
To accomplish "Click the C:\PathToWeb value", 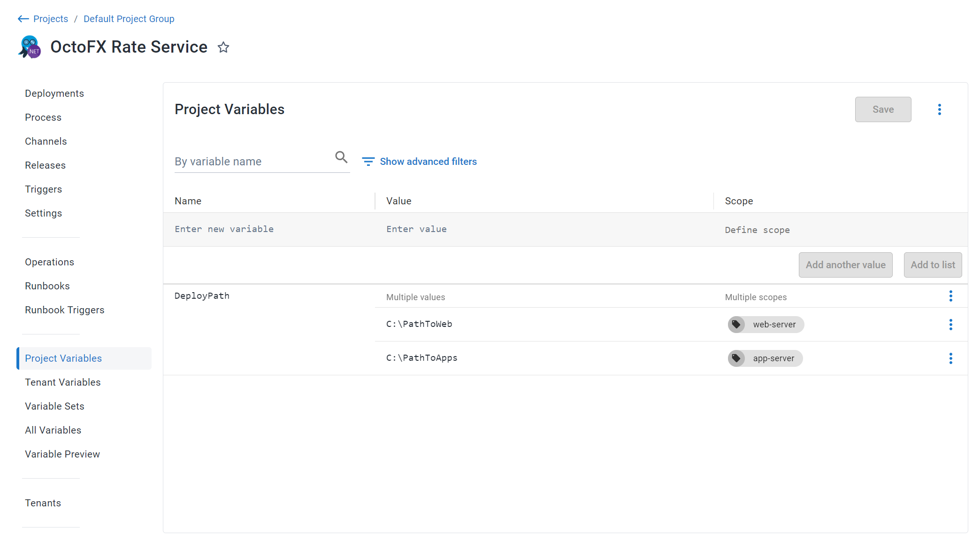I will pos(419,324).
